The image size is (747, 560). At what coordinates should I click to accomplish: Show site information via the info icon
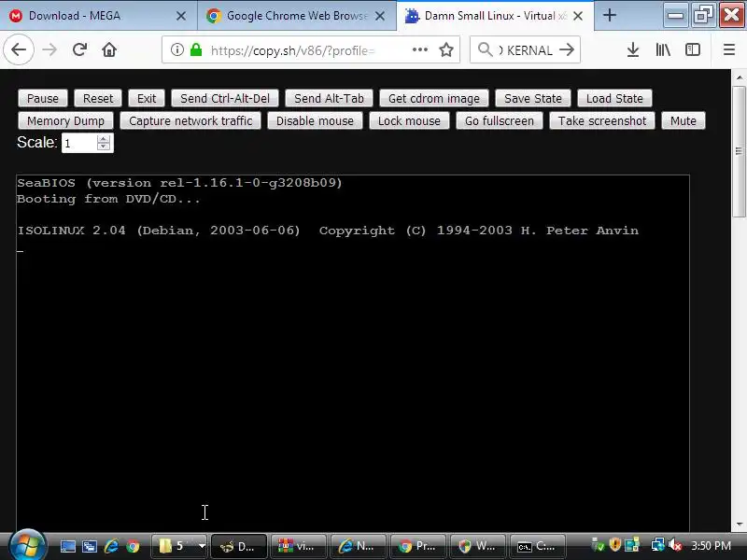coord(176,49)
